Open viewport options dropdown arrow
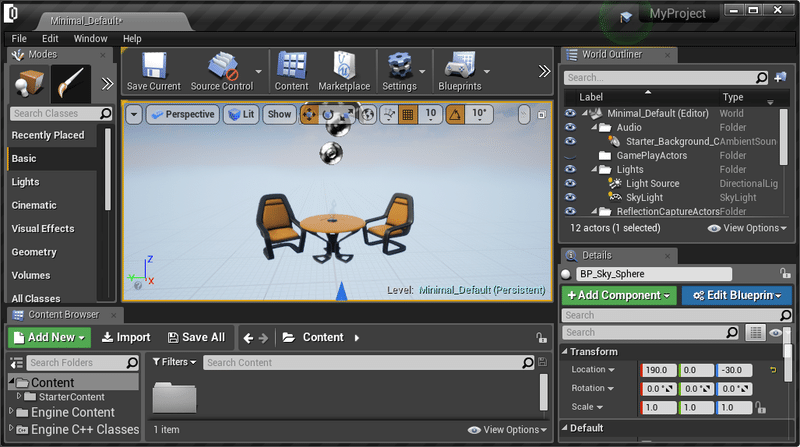The image size is (800, 447). coord(134,114)
